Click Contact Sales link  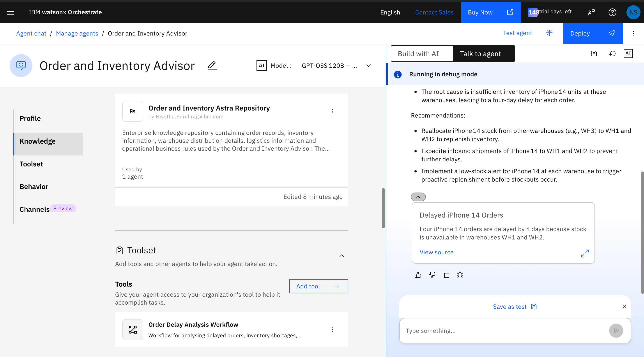click(434, 12)
